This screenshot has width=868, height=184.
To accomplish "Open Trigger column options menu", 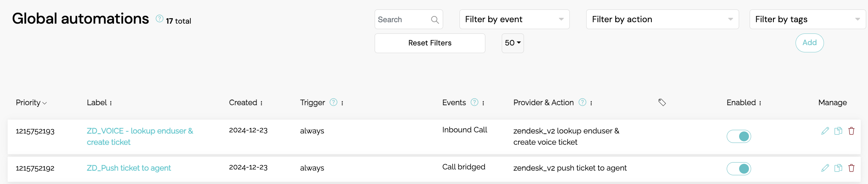I will coord(342,103).
